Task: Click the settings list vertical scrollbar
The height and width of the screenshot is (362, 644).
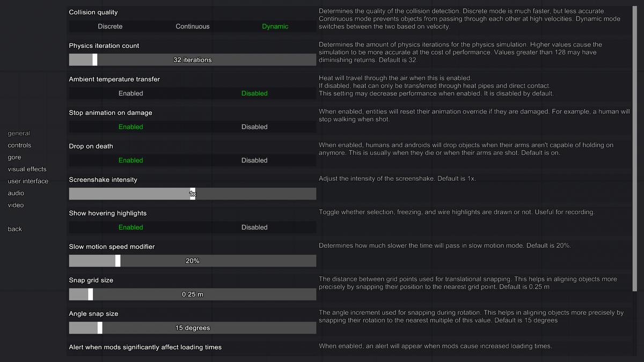Action: pos(635,145)
